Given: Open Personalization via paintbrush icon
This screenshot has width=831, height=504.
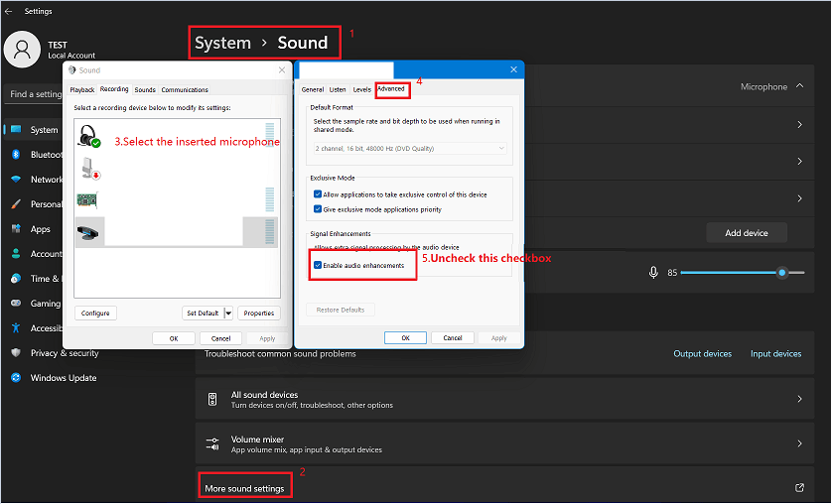Looking at the screenshot, I should tap(16, 203).
